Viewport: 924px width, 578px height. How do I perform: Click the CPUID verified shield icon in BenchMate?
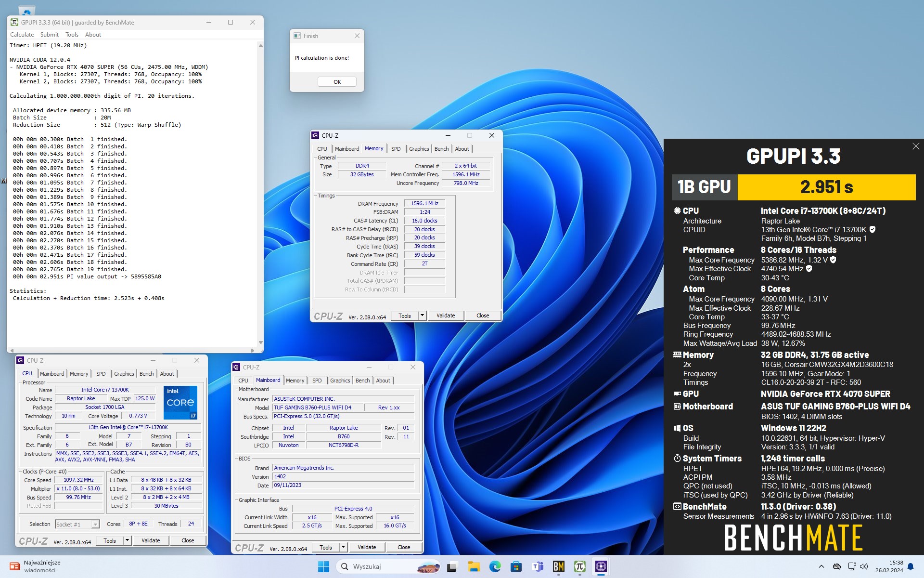[x=873, y=230]
